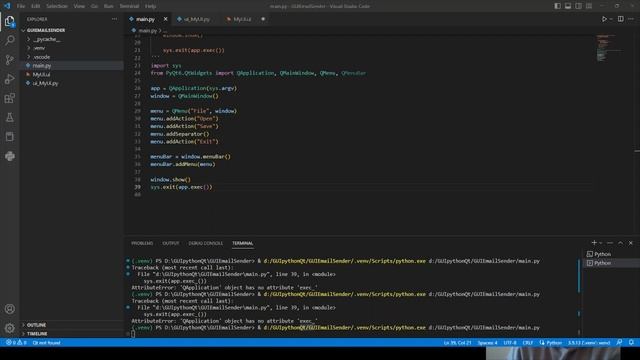Viewport: 640px width, 360px height.
Task: Switch to the Debug Console tab
Action: pyautogui.click(x=206, y=243)
